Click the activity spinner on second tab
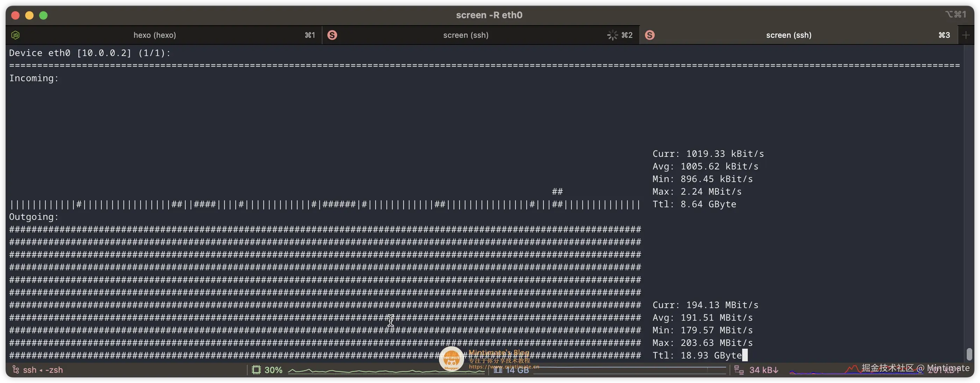This screenshot has width=980, height=383. (x=612, y=35)
